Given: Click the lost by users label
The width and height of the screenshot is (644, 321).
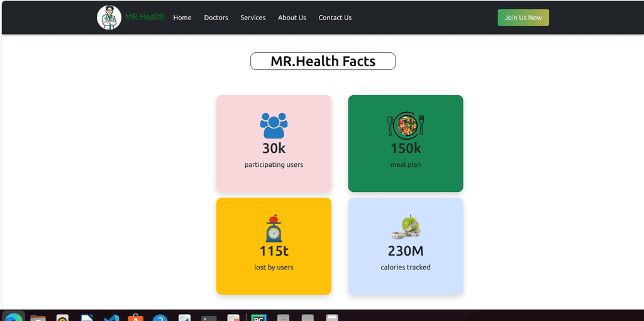Looking at the screenshot, I should 274,267.
